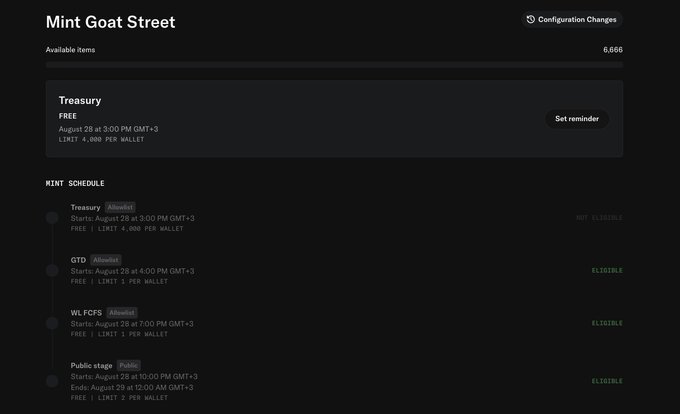This screenshot has height=414, width=680.
Task: Click Public stage end time August 29
Action: pos(132,388)
